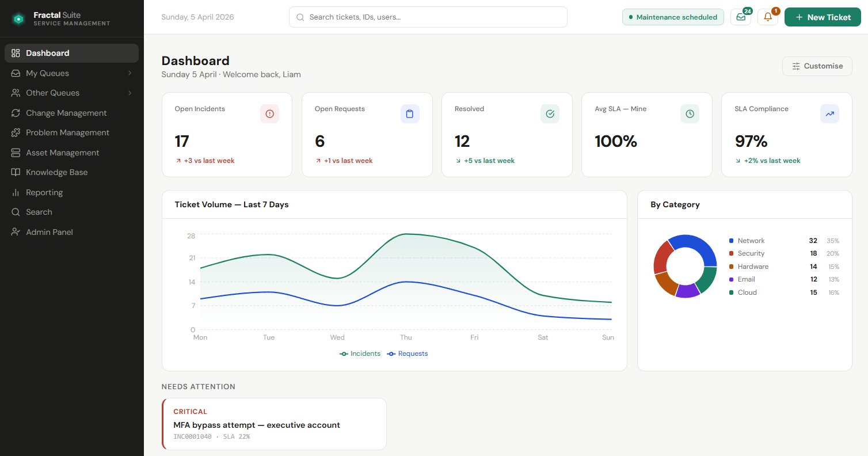Click the Fractal Suite hexagon logo
The image size is (868, 456).
click(18, 19)
